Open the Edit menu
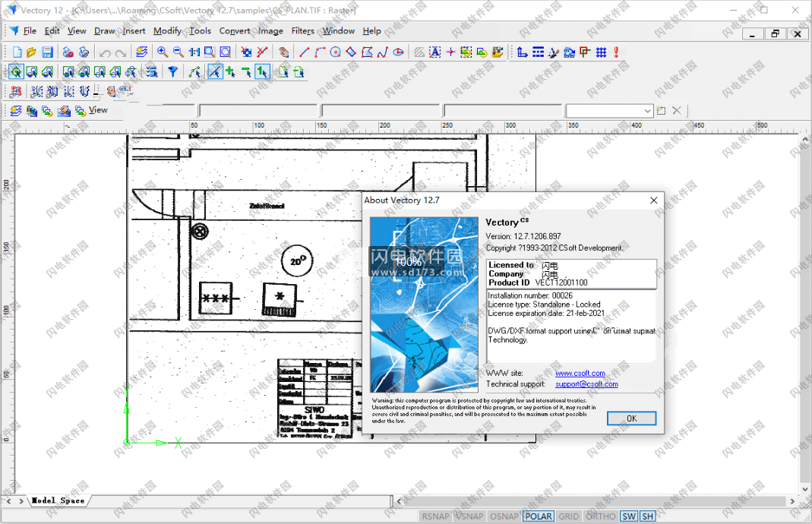 (x=52, y=30)
